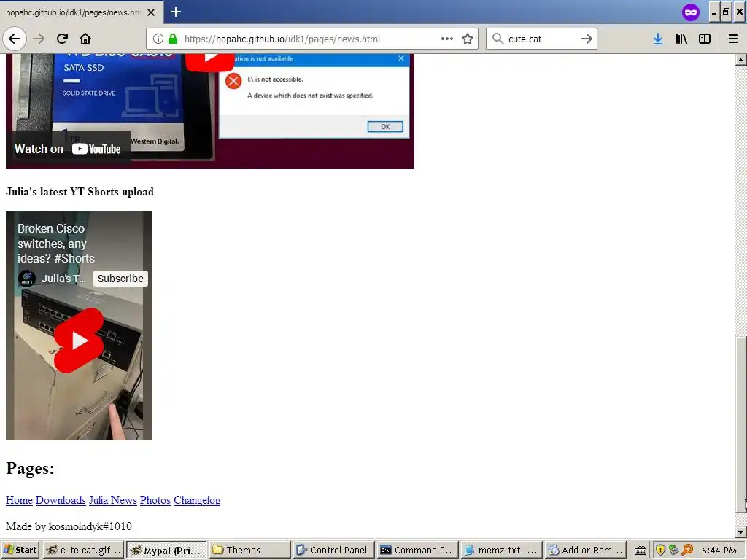Click the search magnifier icon
This screenshot has width=747, height=560.
pyautogui.click(x=498, y=39)
